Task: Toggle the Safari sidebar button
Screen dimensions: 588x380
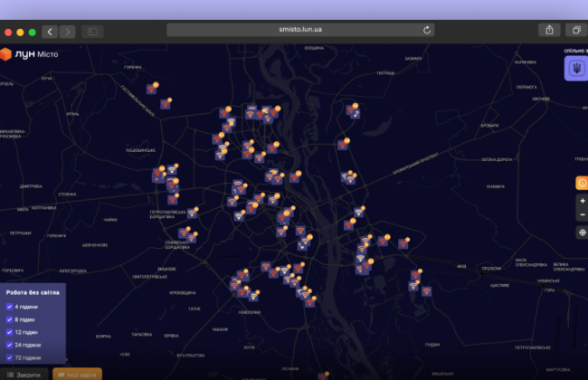Action: [x=92, y=32]
